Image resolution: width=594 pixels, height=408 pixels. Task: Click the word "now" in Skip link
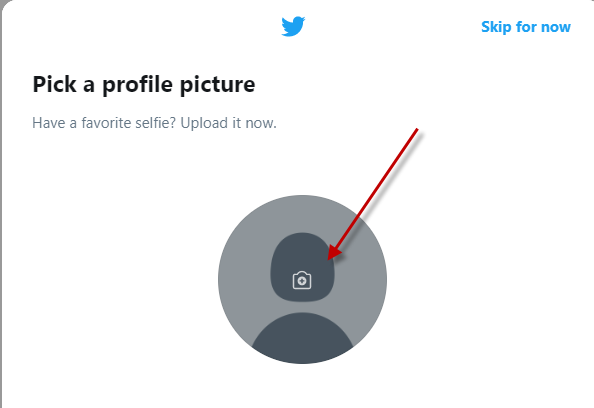pos(556,27)
